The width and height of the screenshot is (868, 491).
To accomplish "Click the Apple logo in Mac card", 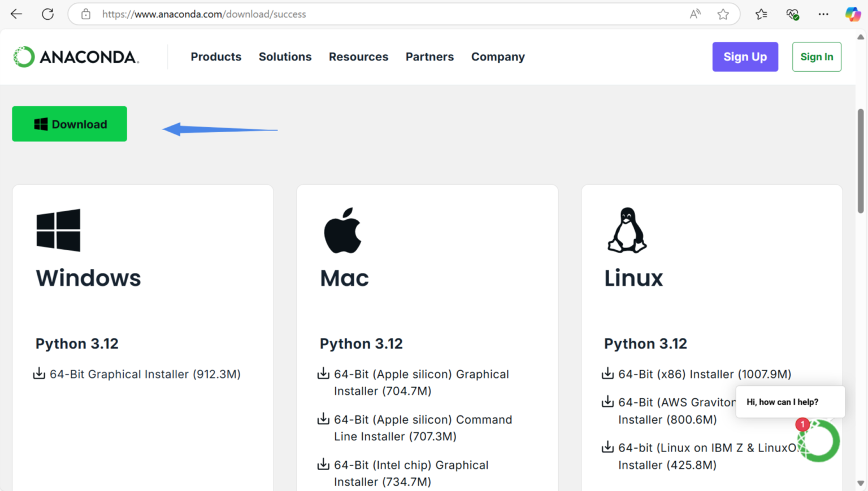I will tap(342, 230).
